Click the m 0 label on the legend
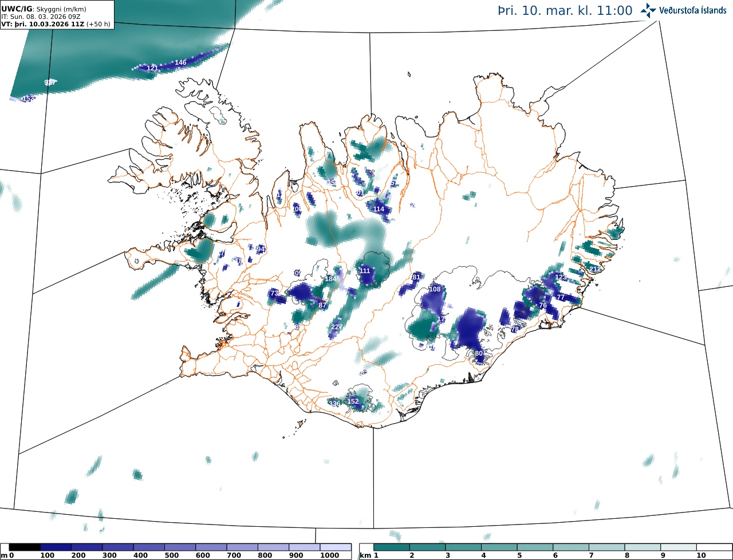Image resolution: width=733 pixels, height=560 pixels. coord(7,555)
